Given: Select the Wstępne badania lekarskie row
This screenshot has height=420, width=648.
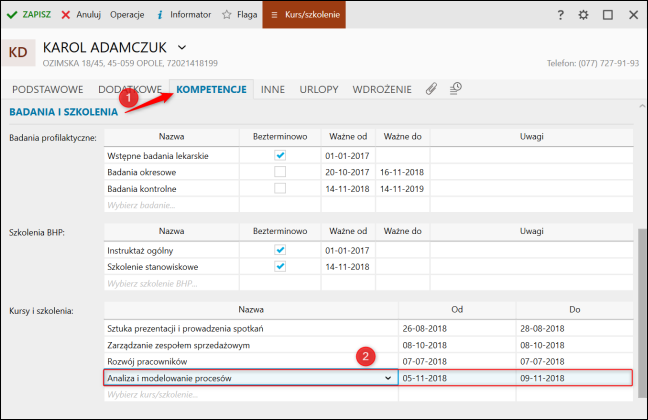Looking at the screenshot, I should point(369,155).
